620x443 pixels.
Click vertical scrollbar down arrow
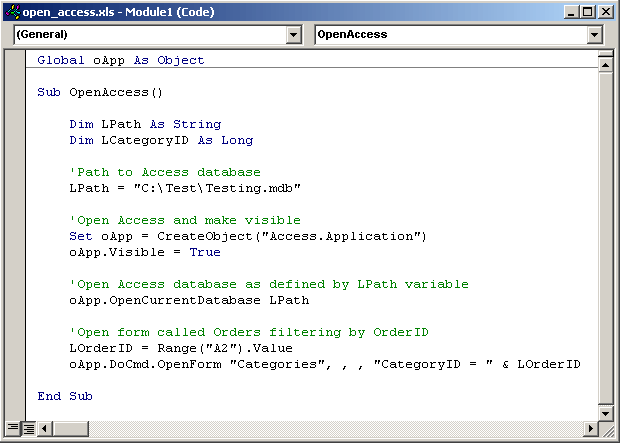tap(605, 413)
